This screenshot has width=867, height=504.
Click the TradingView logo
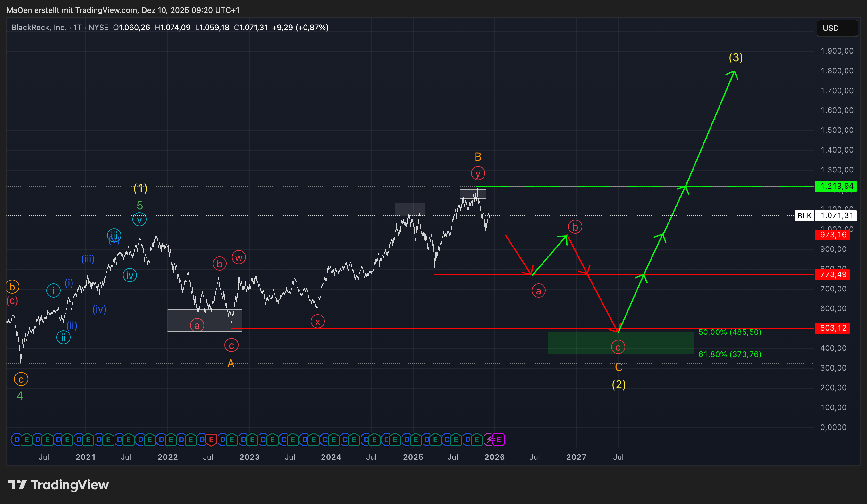point(58,484)
